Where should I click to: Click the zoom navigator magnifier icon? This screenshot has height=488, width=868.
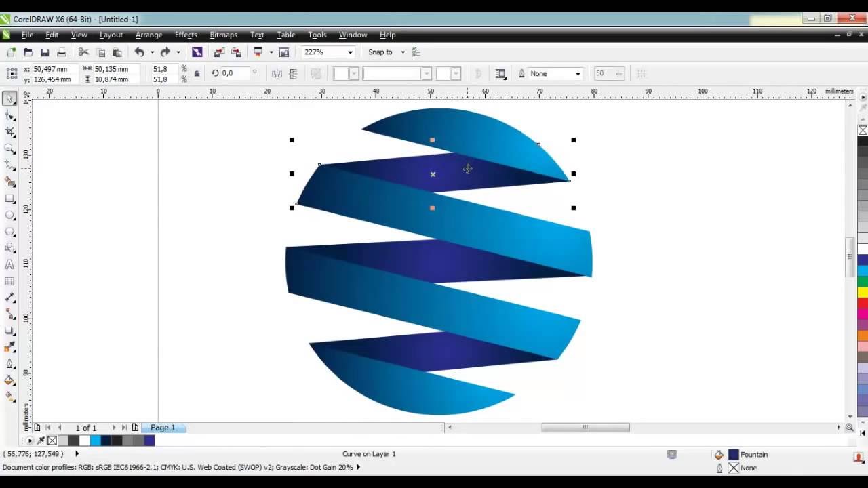(x=849, y=428)
